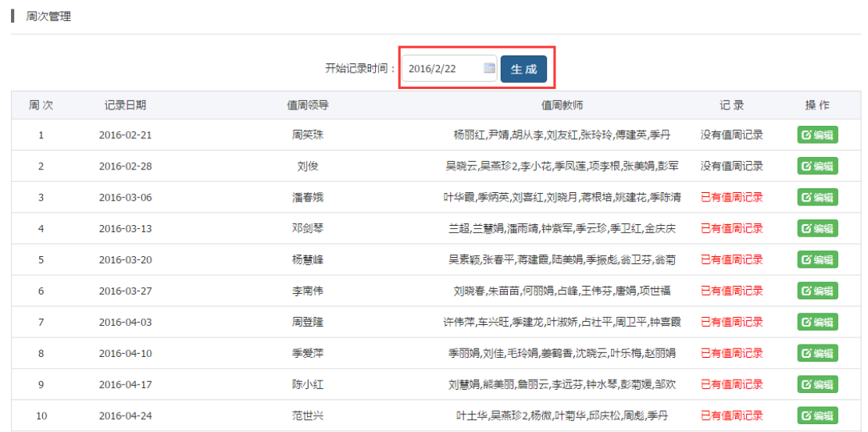Image resolution: width=868 pixels, height=432 pixels.
Task: Edit week 6 row for 李南伟
Action: [817, 291]
